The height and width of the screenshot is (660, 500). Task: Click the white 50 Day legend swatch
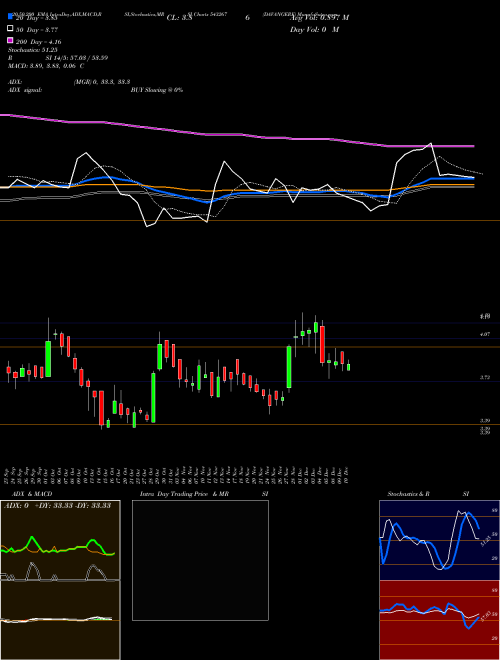coord(11,29)
